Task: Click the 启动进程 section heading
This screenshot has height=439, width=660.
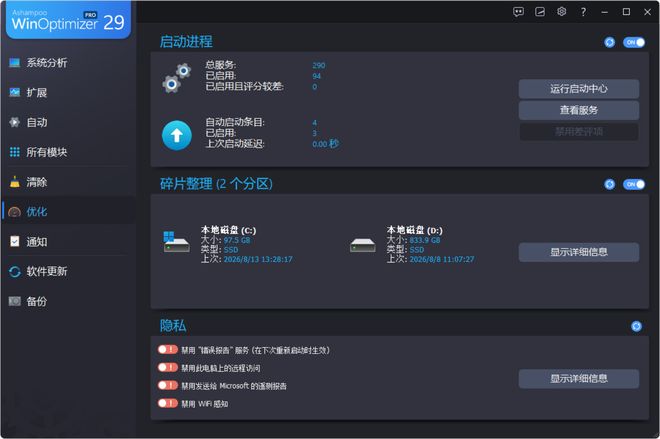Action: (186, 42)
